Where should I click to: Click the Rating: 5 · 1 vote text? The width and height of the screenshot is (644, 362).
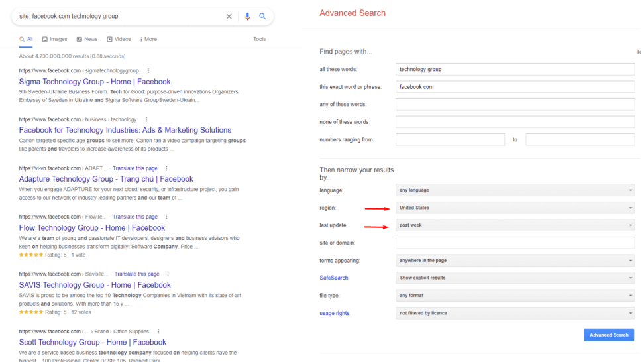pyautogui.click(x=66, y=255)
